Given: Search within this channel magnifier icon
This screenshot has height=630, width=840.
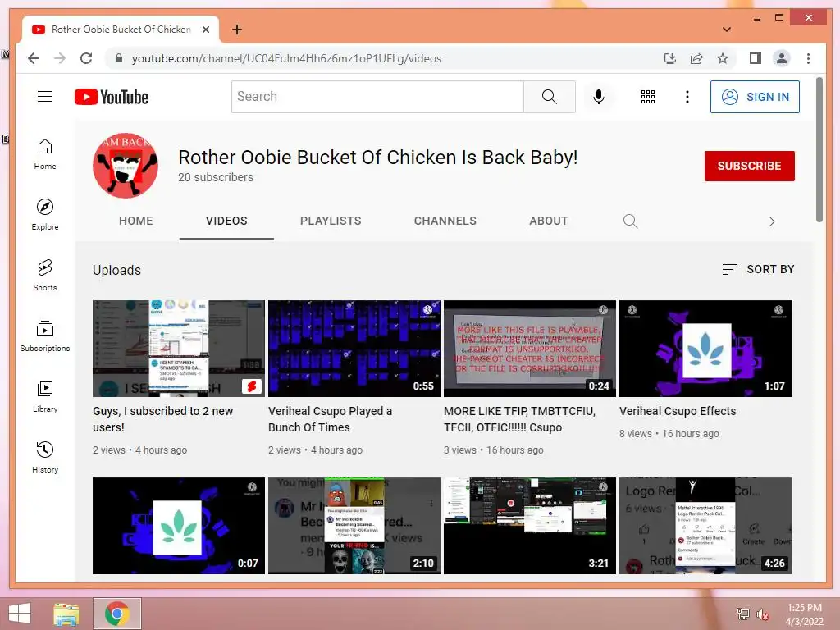Looking at the screenshot, I should [631, 221].
